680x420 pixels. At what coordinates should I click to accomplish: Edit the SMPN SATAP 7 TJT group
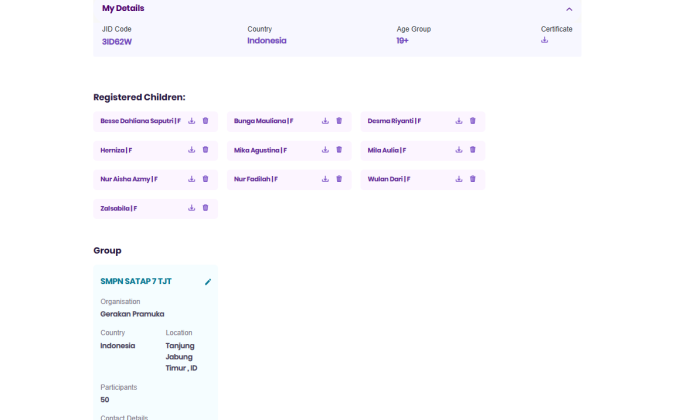(x=208, y=282)
